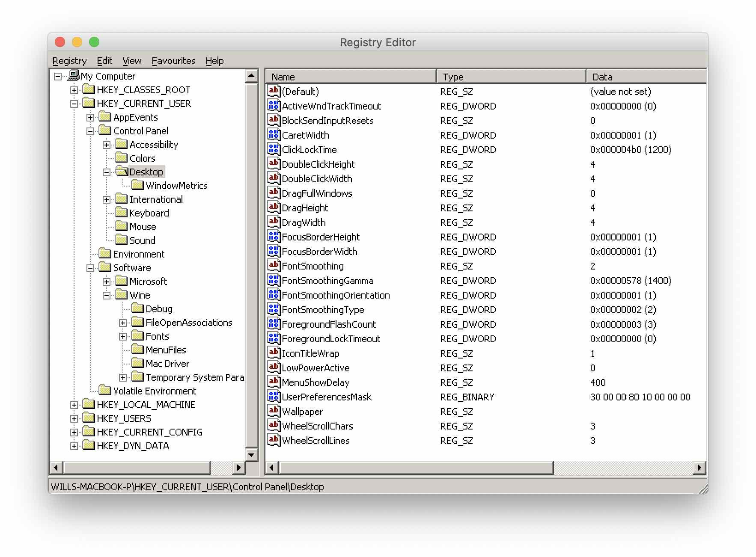This screenshot has height=557, width=756.
Task: Select the ForegroundFlashCount value name
Action: coord(329,324)
